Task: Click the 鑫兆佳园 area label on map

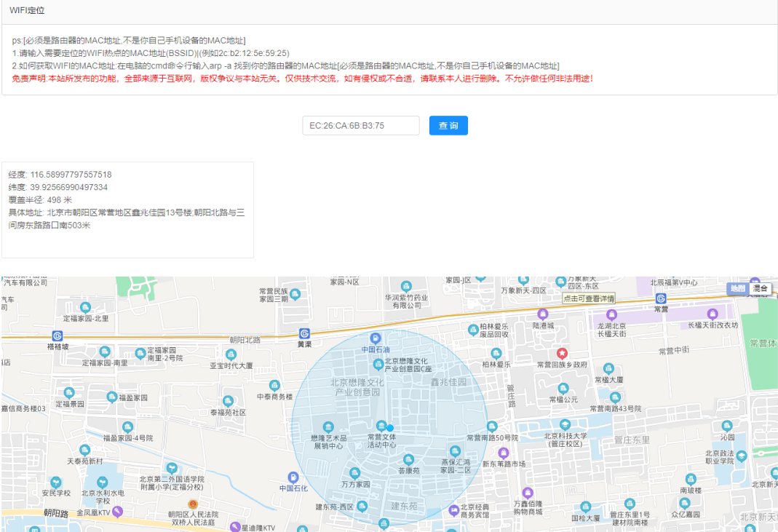Action: [x=448, y=381]
